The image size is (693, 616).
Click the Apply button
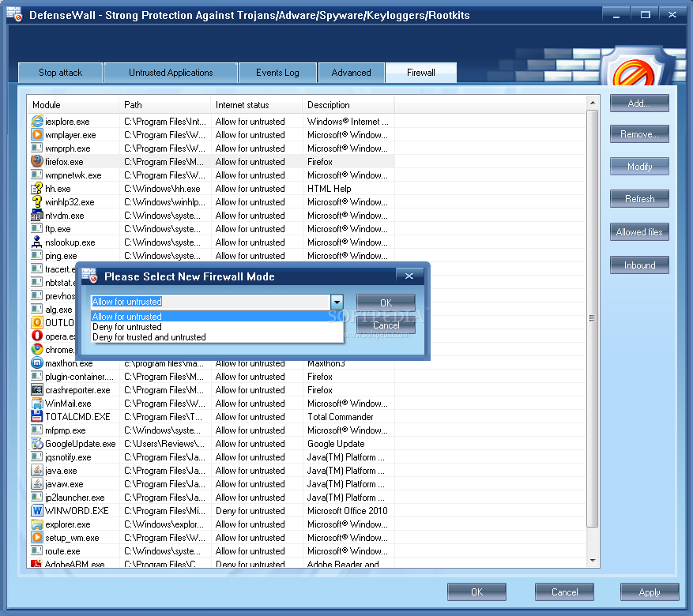click(x=650, y=592)
